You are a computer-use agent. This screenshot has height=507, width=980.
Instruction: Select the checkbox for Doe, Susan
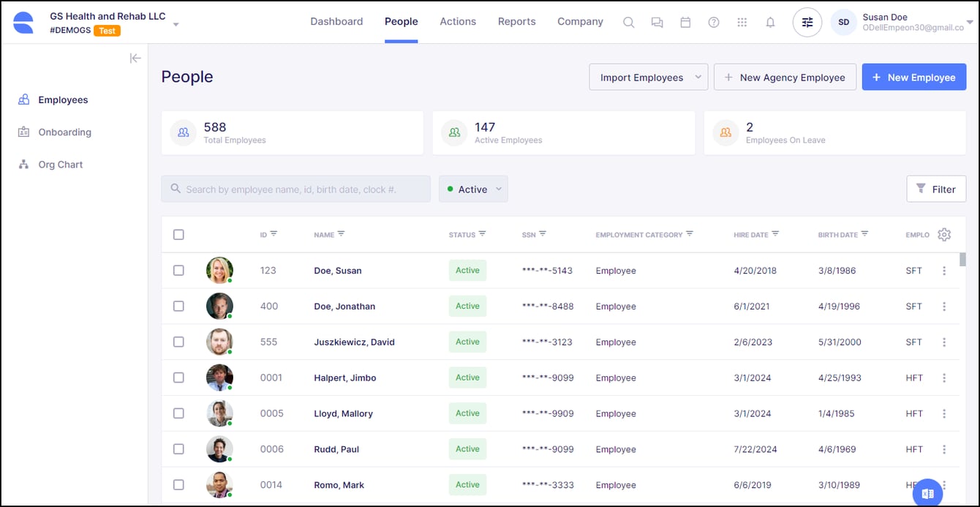178,271
